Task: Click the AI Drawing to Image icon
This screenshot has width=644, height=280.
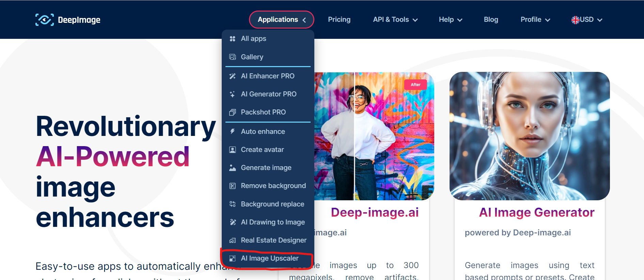Action: click(x=233, y=222)
